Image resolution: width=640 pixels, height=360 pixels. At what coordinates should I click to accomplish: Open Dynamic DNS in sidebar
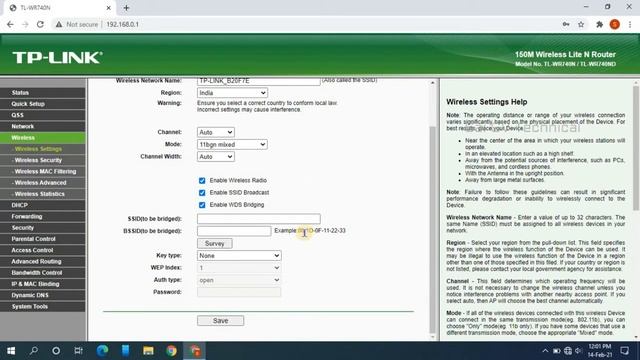(x=43, y=295)
